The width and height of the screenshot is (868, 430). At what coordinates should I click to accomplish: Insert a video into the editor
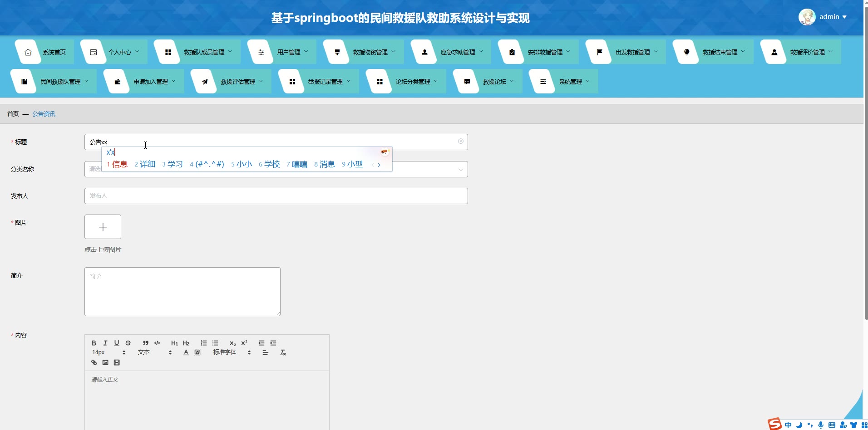click(x=117, y=362)
